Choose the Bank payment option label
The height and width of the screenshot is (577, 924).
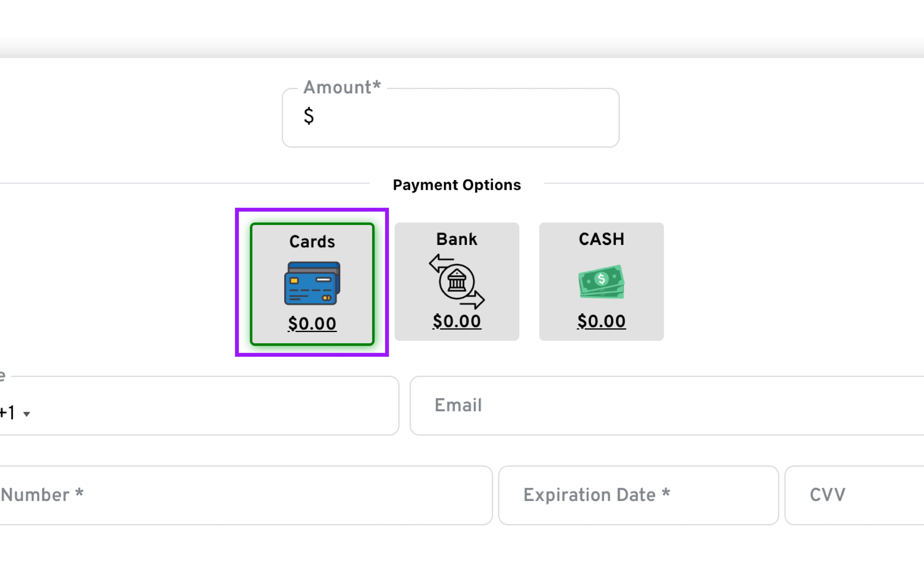tap(457, 239)
